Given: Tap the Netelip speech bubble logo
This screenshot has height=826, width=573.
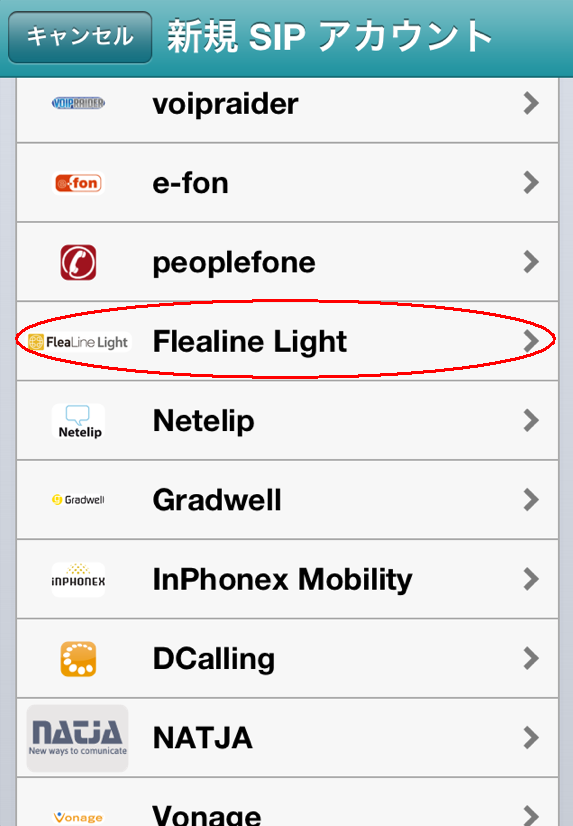Looking at the screenshot, I should pyautogui.click(x=78, y=421).
